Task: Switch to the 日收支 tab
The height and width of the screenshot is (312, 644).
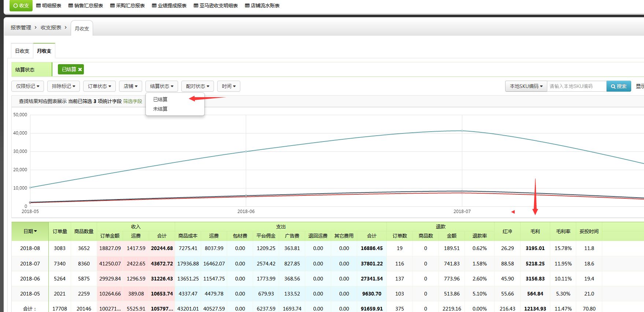Action: 22,51
